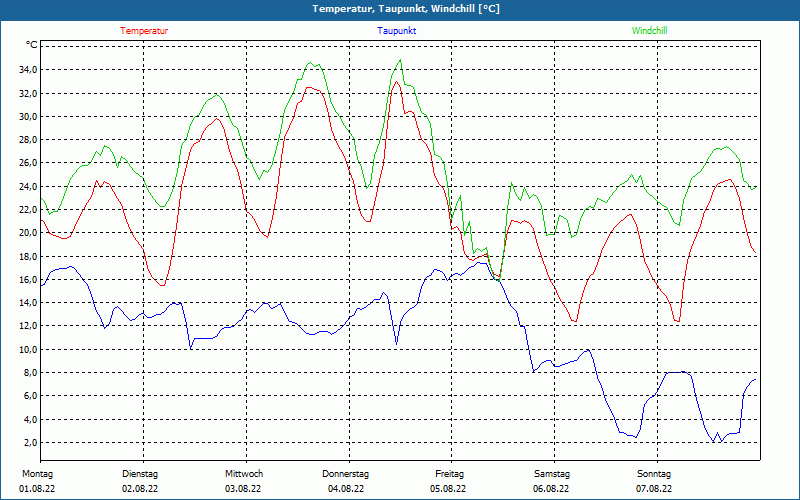
Task: Click the 32,0 y-axis value
Action: pos(28,93)
